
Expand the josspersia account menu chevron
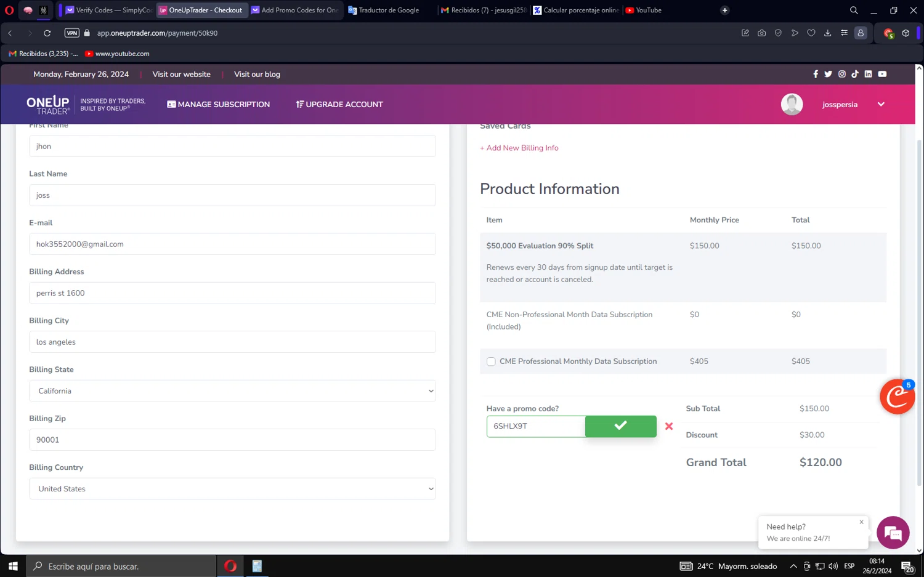[881, 105]
